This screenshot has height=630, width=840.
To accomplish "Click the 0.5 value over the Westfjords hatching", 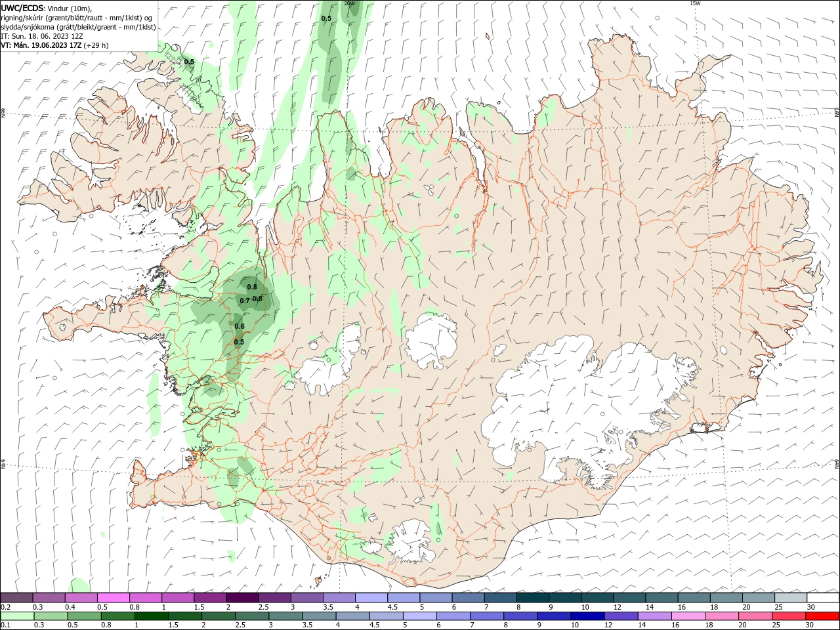I will [189, 62].
